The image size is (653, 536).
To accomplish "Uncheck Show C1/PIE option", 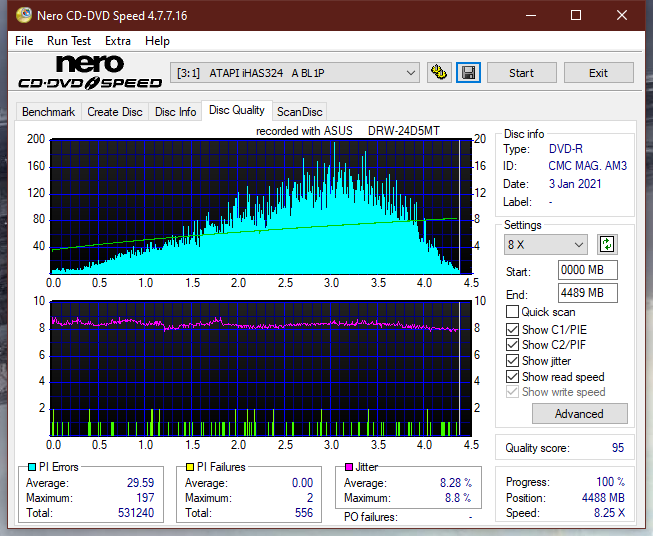I will pos(512,329).
